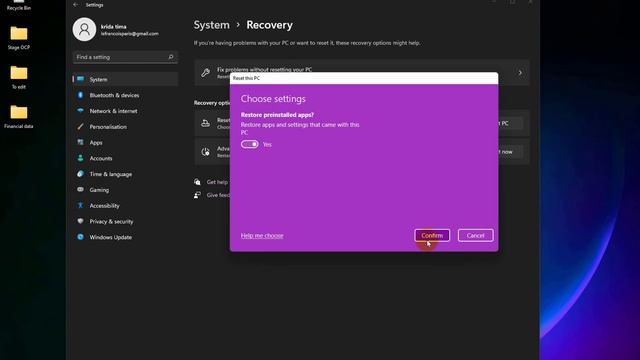Click the search magnifier icon
The height and width of the screenshot is (360, 640).
point(171,57)
